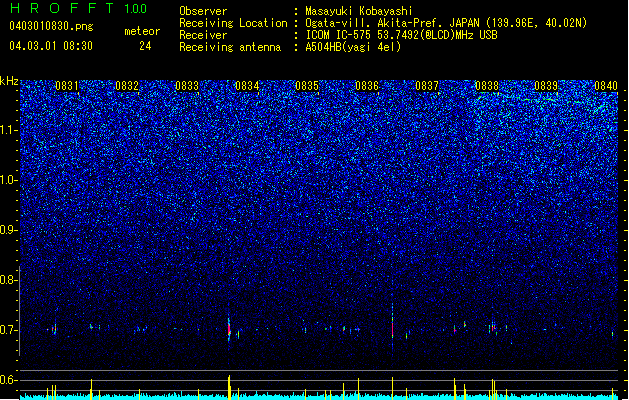
Task: Select the file name 0403010830.png
Action: click(x=51, y=26)
